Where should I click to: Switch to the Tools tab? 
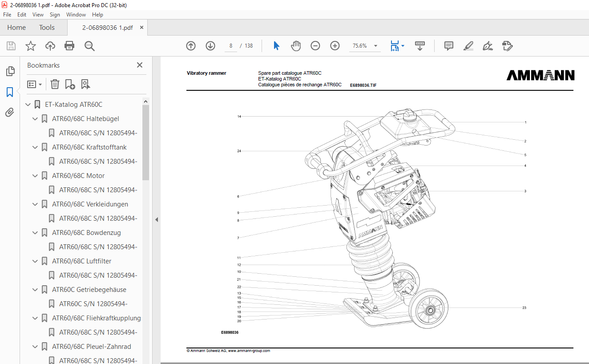[47, 28]
